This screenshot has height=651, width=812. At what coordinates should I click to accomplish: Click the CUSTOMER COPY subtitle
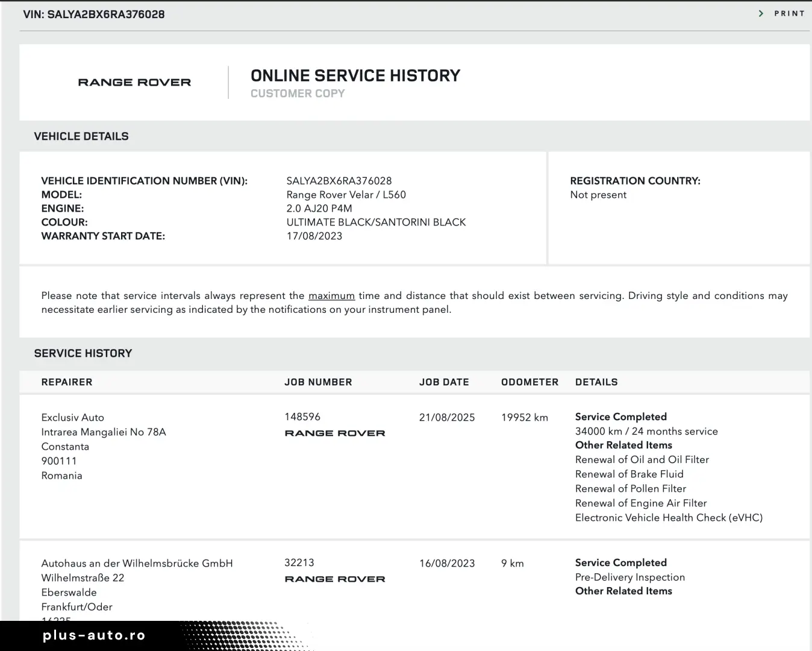[298, 93]
